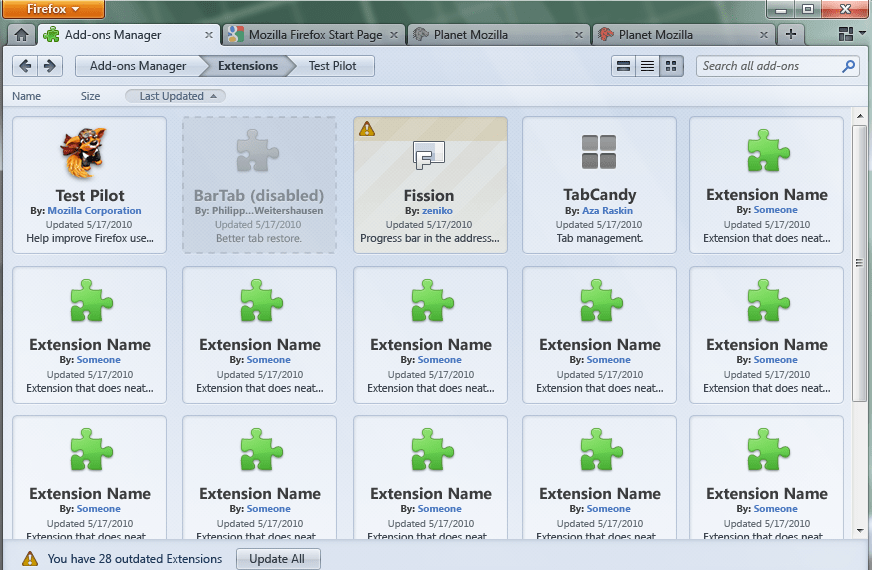Click the 'You have 28 outdated Extensions' message
This screenshot has height=570, width=872.
[x=135, y=559]
